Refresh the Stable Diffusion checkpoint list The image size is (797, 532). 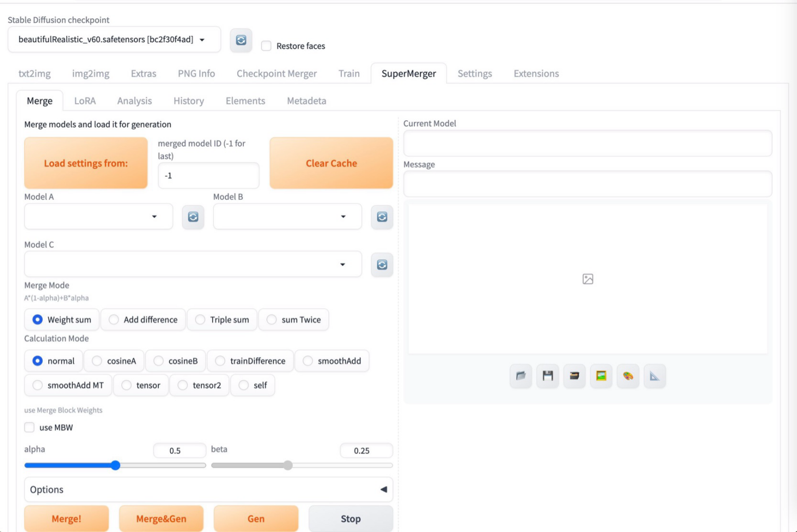[241, 40]
